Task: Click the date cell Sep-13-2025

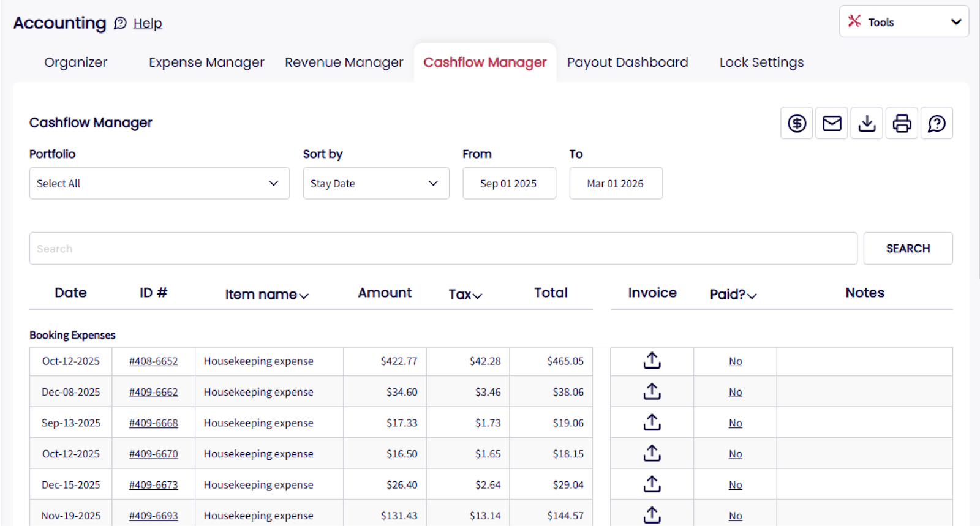Action: (x=71, y=423)
